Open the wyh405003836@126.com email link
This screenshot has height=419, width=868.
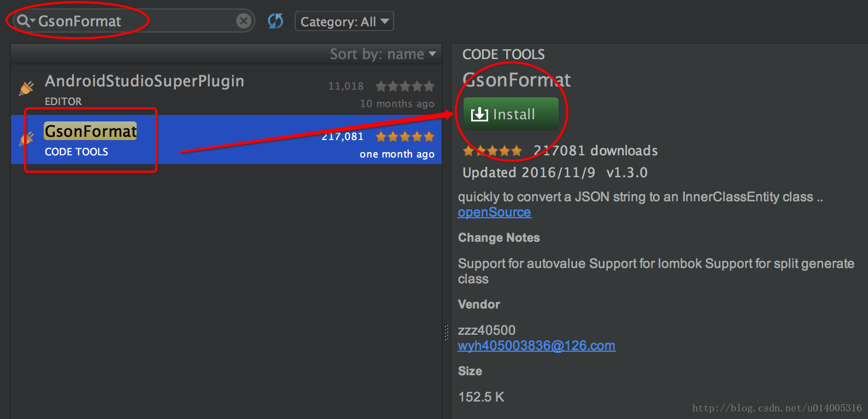537,346
